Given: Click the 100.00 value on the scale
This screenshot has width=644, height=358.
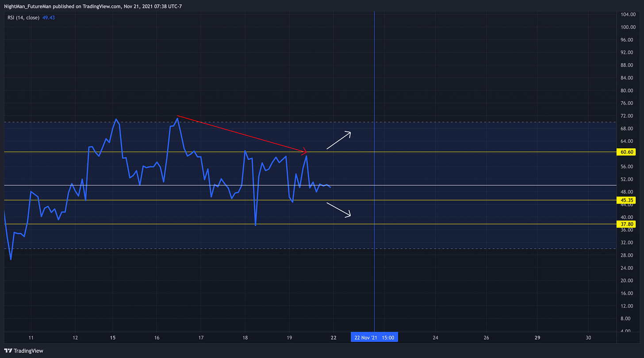Looking at the screenshot, I should tap(628, 27).
